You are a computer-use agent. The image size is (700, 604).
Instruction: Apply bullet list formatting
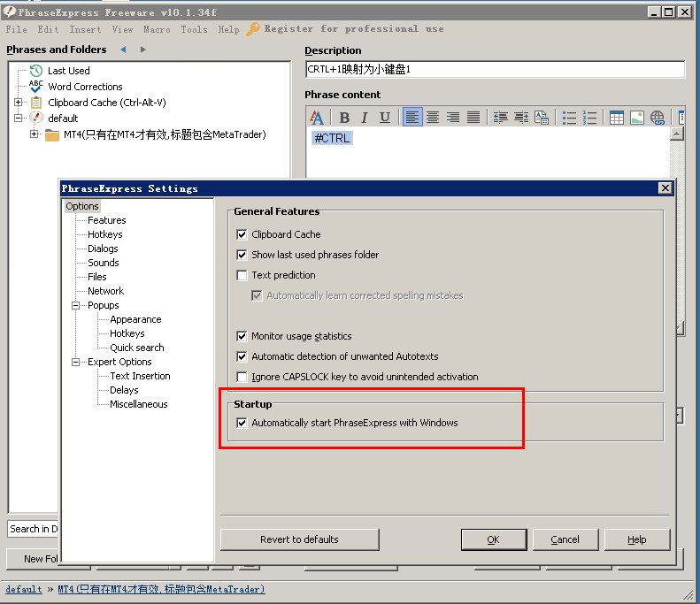coord(569,118)
